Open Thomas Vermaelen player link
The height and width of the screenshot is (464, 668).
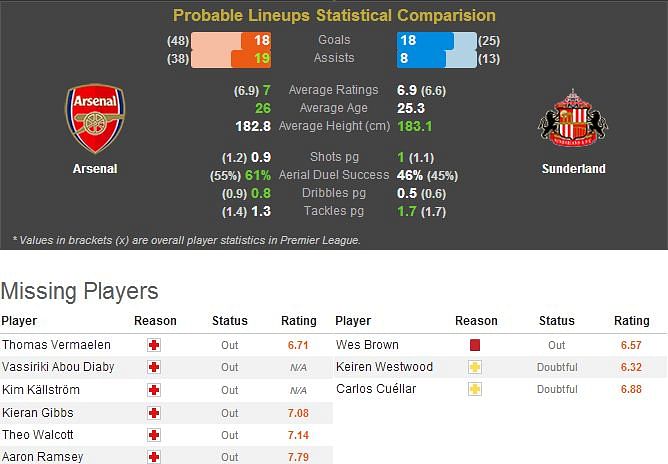[56, 345]
